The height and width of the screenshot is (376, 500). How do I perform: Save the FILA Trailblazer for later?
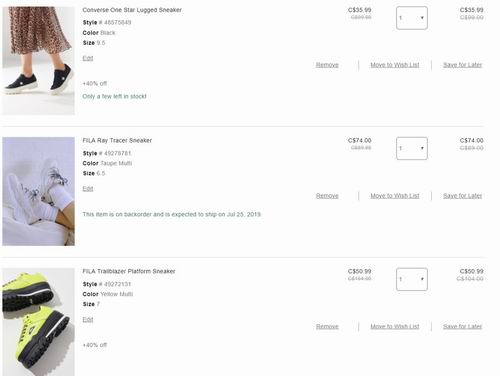[x=462, y=326]
